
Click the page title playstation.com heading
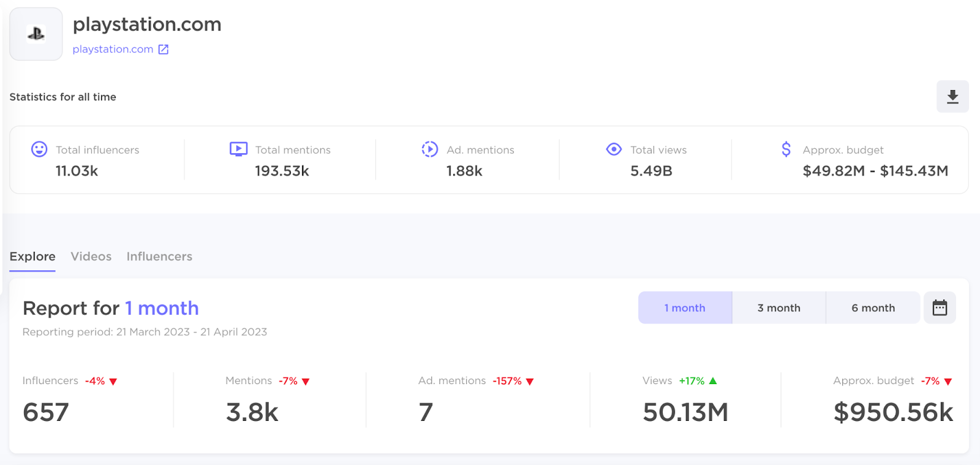[x=147, y=25]
